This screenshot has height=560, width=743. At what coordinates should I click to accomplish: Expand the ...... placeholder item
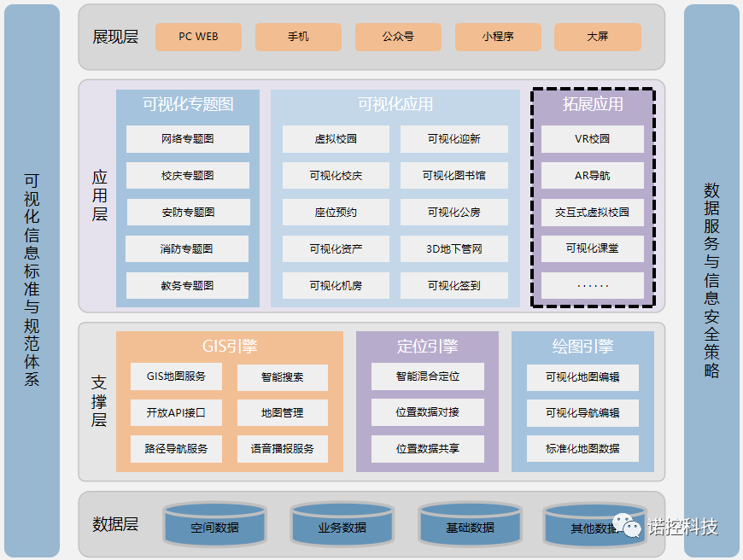(593, 285)
